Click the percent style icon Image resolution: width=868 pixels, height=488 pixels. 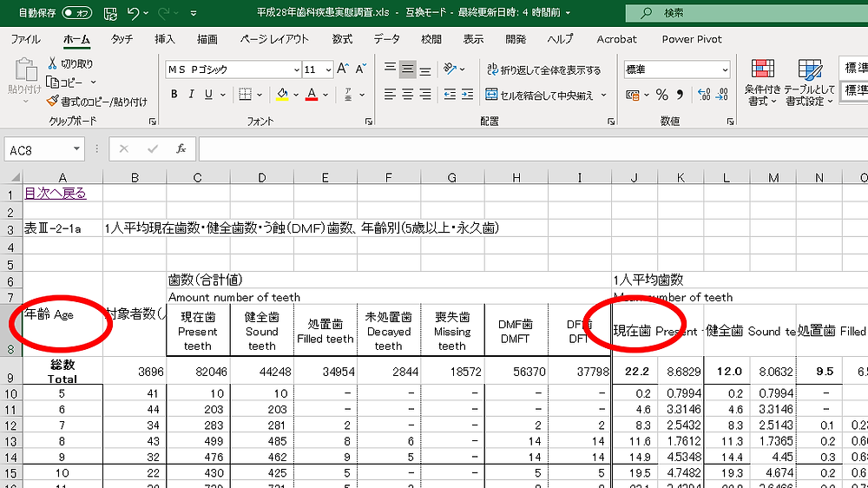coord(662,95)
